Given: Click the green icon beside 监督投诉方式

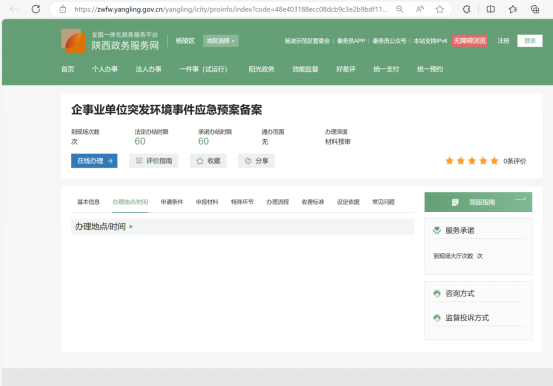Looking at the screenshot, I should pyautogui.click(x=437, y=318).
